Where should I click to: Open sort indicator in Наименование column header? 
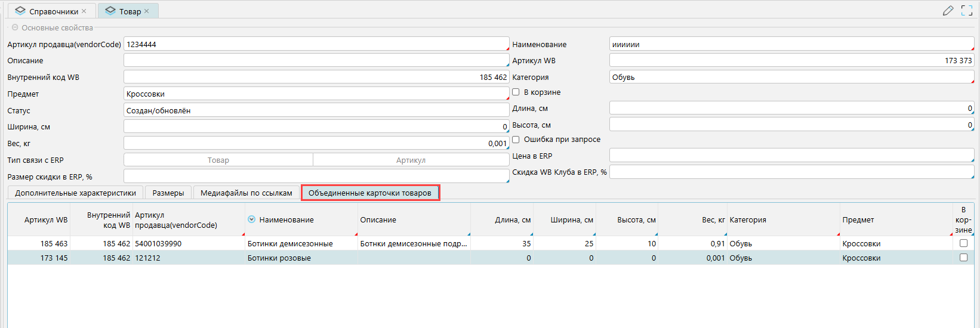[x=252, y=219]
